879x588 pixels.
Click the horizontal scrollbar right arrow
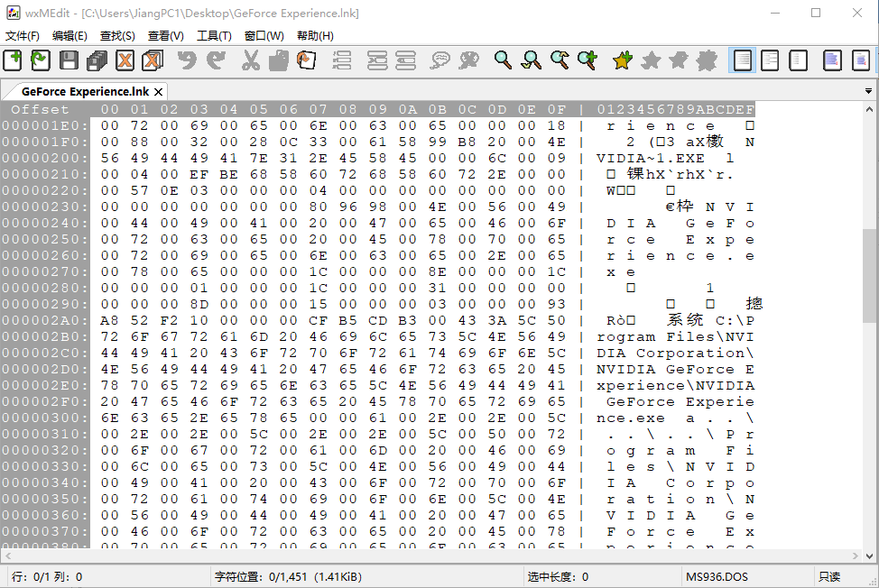pos(855,556)
